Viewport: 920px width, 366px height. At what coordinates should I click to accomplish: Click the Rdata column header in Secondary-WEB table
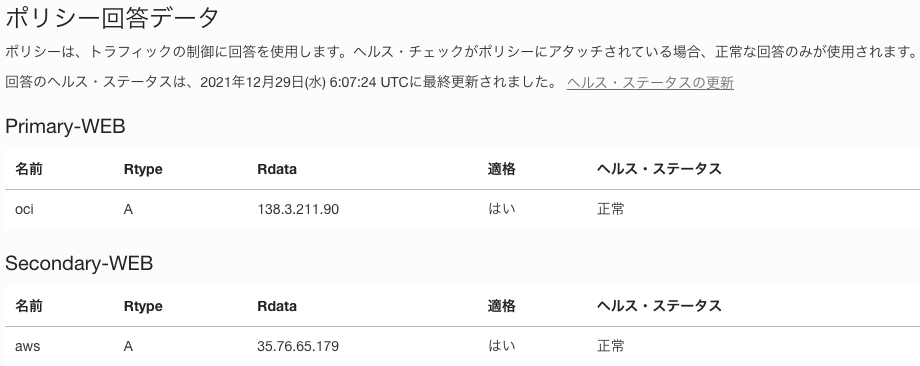pyautogui.click(x=277, y=306)
